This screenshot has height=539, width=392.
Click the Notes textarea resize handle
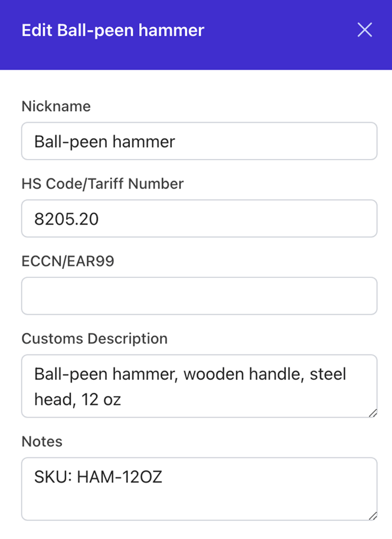pos(373,516)
